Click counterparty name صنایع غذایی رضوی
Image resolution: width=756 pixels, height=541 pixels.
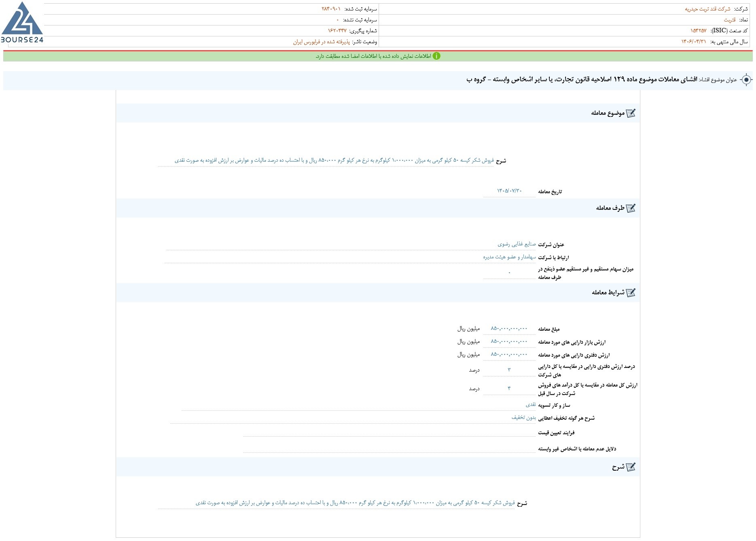(517, 244)
